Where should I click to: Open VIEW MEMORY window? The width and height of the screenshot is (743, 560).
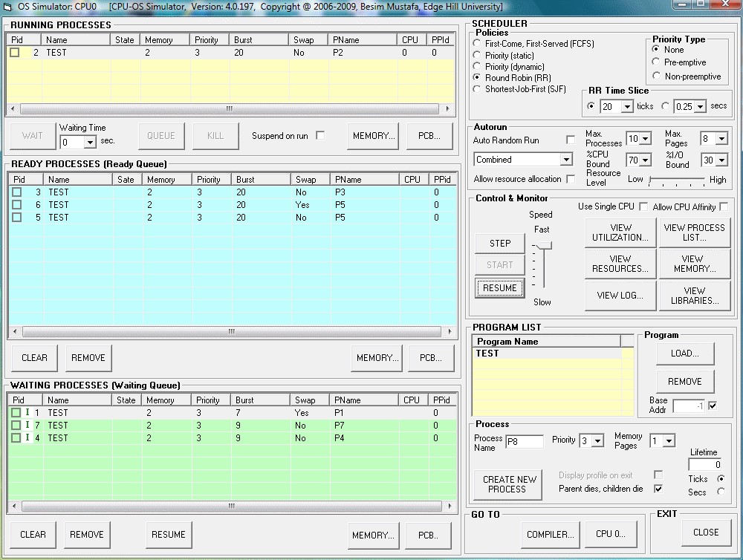(694, 264)
